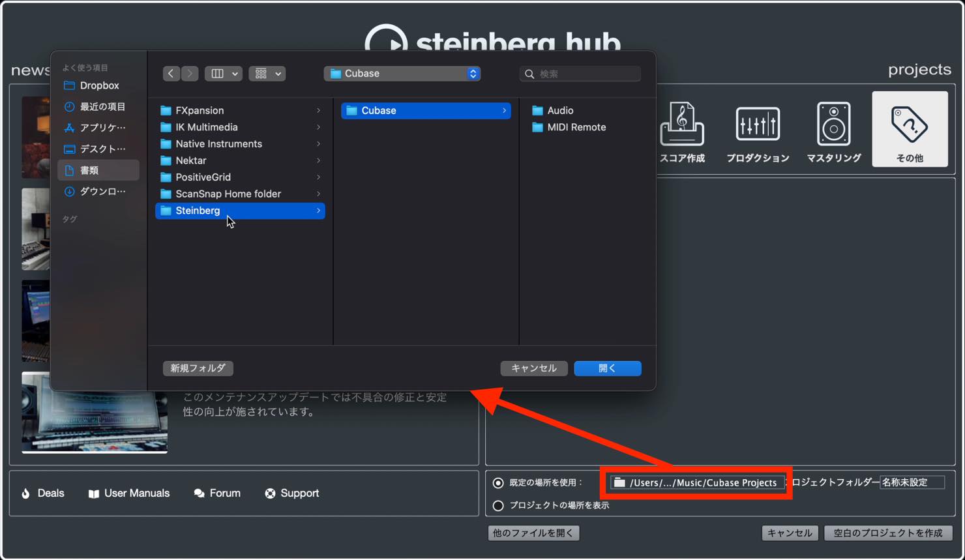Image resolution: width=965 pixels, height=560 pixels.
Task: Open the スコア作成 project category
Action: pos(682,131)
